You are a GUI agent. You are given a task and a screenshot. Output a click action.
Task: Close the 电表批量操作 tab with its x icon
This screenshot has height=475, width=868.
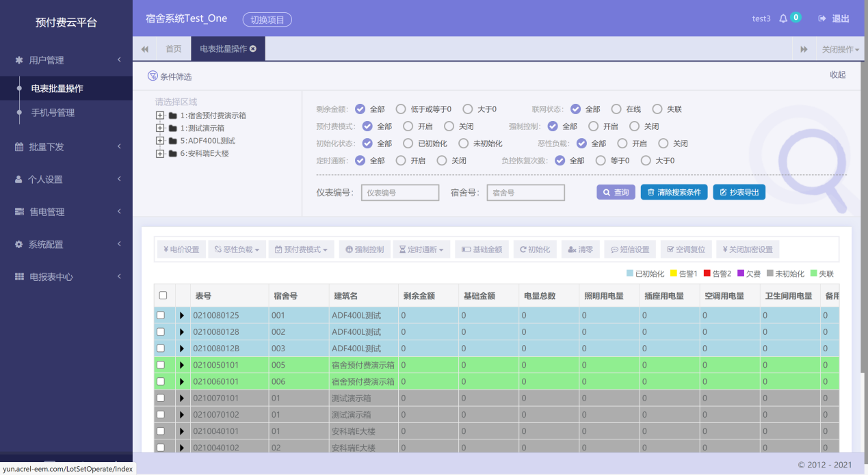pos(253,49)
